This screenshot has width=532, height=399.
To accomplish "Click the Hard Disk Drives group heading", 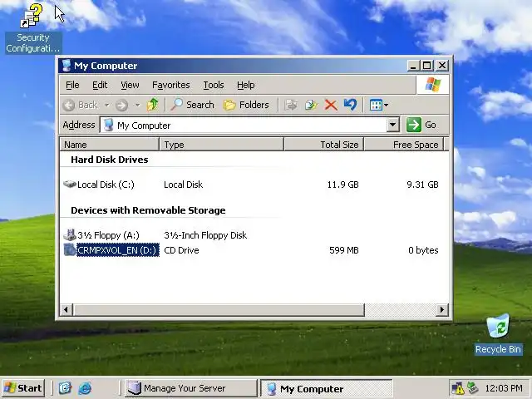I will coord(109,160).
